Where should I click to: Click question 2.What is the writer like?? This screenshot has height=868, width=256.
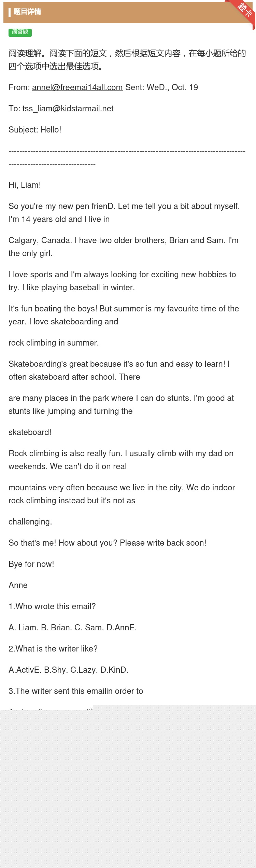[53, 649]
